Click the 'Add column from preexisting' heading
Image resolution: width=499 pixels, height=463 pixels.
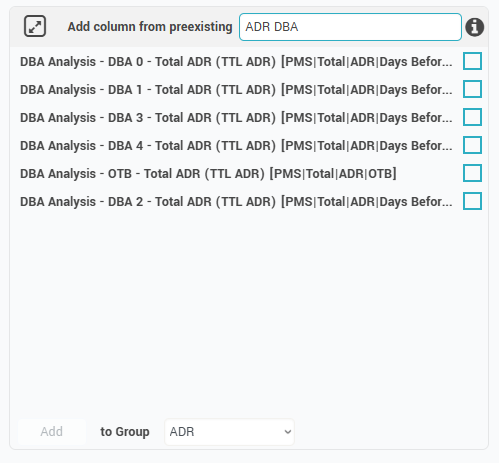150,27
